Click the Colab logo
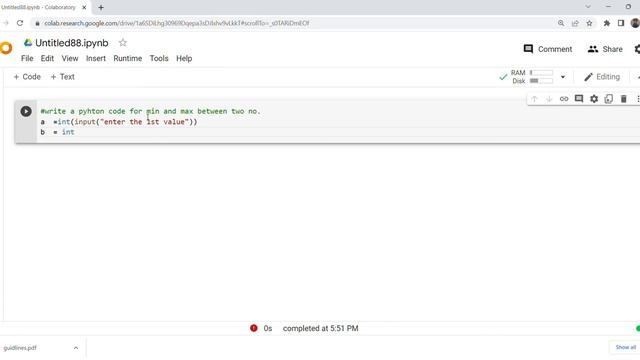The width and height of the screenshot is (640, 360). point(6,48)
